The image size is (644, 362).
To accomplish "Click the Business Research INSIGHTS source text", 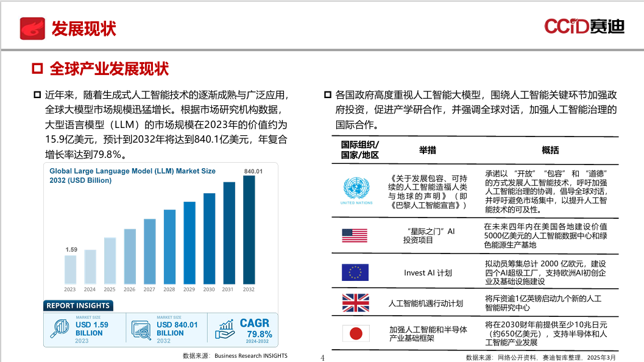I will click(x=251, y=356).
